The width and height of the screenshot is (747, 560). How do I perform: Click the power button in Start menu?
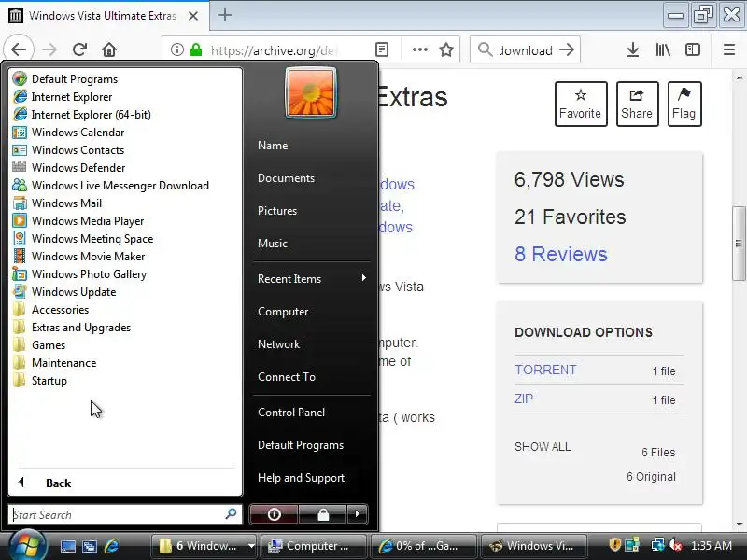click(274, 514)
